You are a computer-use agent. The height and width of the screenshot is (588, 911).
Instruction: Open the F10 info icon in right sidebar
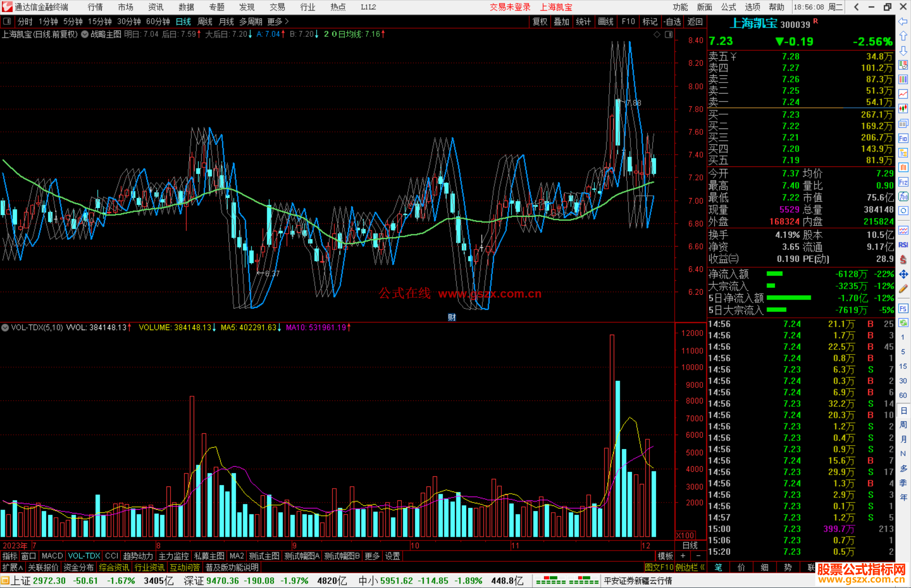tap(903, 138)
